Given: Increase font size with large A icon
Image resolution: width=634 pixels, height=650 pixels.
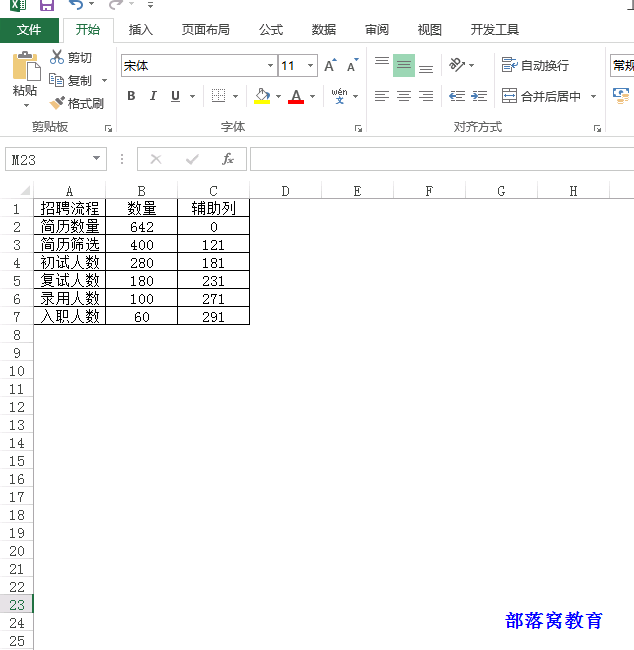Looking at the screenshot, I should 331,66.
